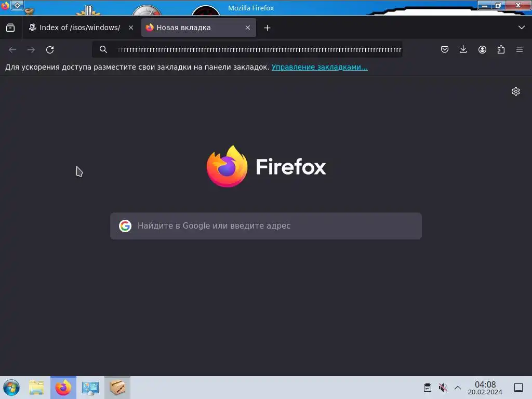
Task: Go forward one page
Action: [31, 50]
